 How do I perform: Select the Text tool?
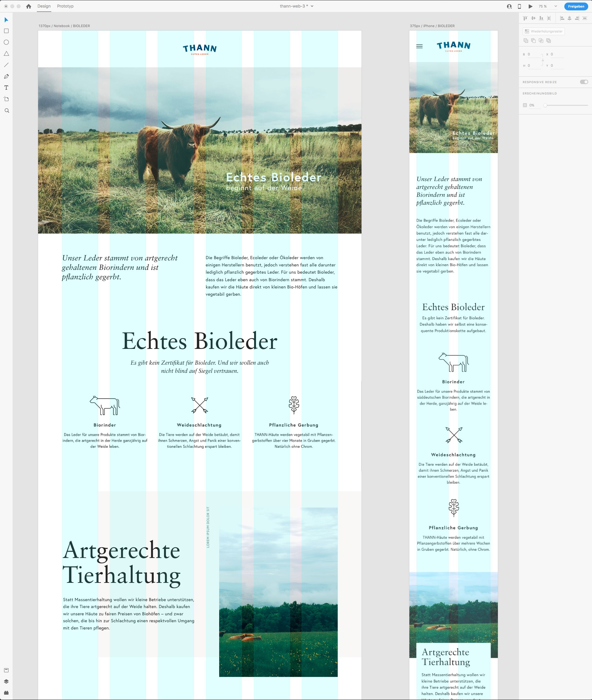(6, 88)
